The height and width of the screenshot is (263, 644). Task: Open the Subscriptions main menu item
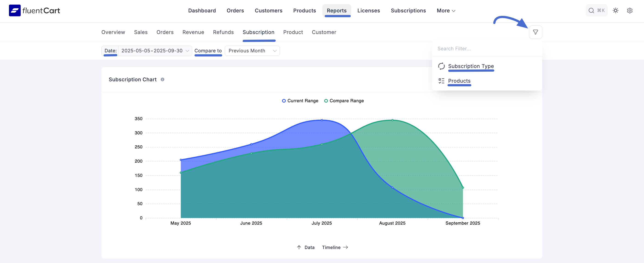408,11
